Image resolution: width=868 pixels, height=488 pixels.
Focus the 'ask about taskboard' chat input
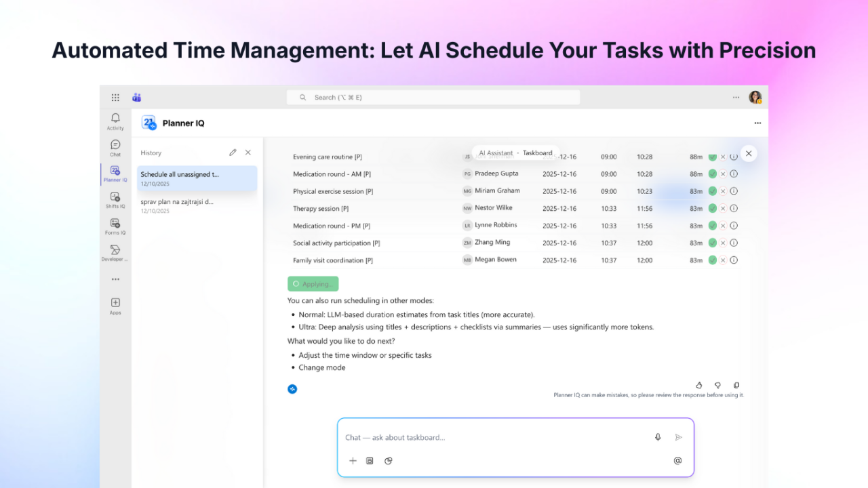point(495,437)
